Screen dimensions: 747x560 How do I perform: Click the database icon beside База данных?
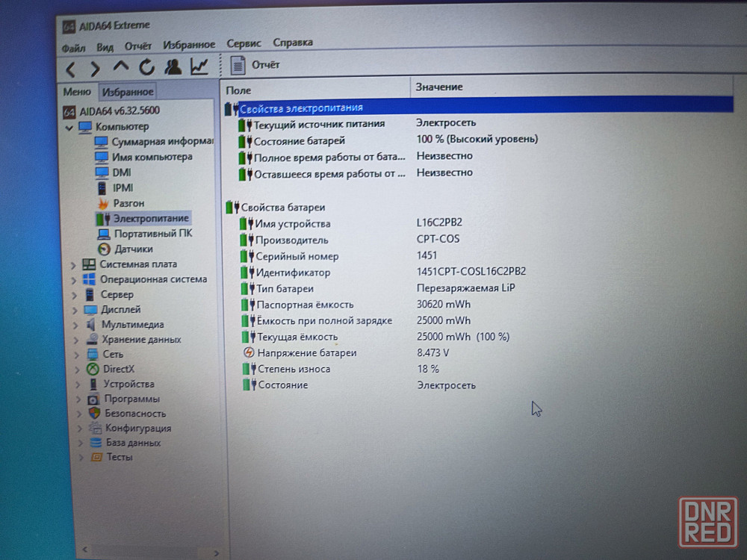click(96, 443)
